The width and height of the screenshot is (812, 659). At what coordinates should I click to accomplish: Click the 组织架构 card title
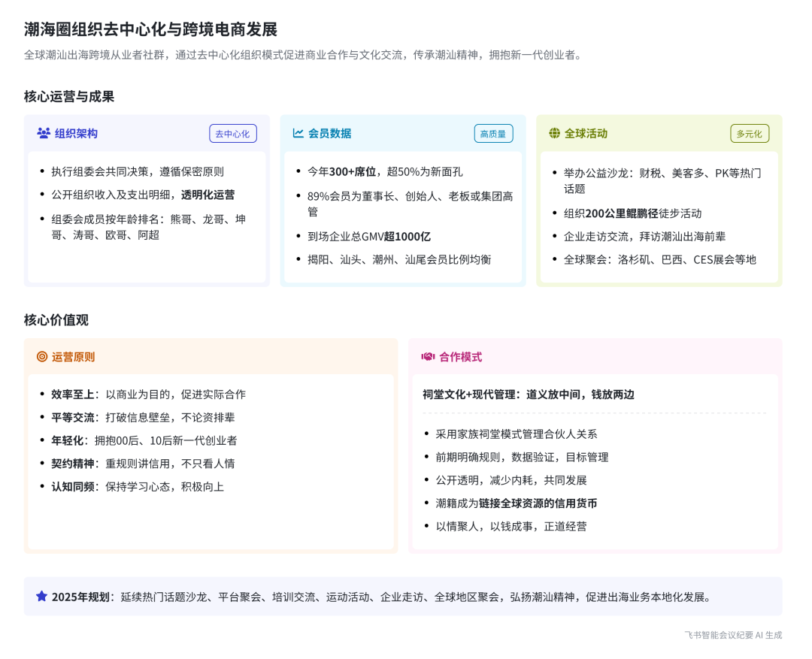76,134
